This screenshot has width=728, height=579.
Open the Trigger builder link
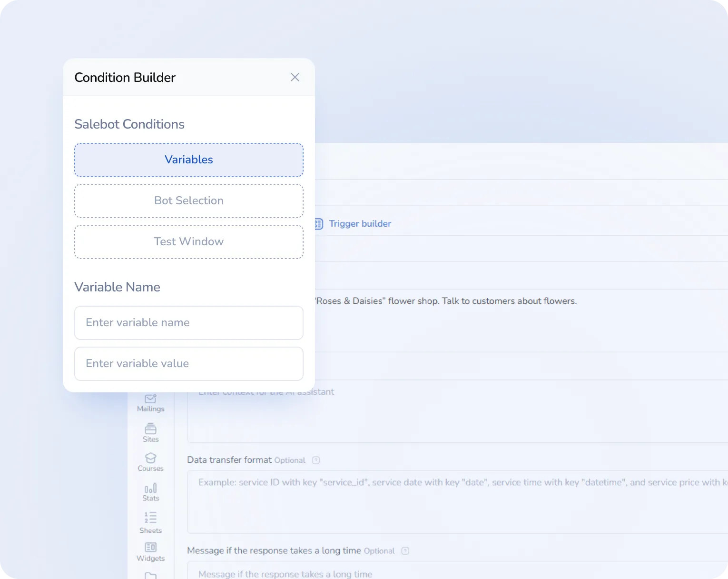[x=360, y=224]
